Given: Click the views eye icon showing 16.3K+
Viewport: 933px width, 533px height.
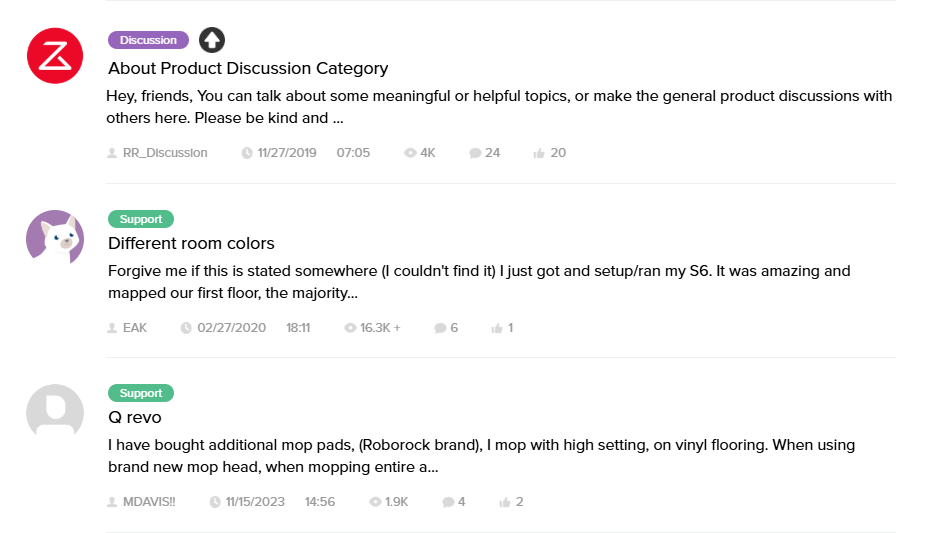Looking at the screenshot, I should (350, 328).
